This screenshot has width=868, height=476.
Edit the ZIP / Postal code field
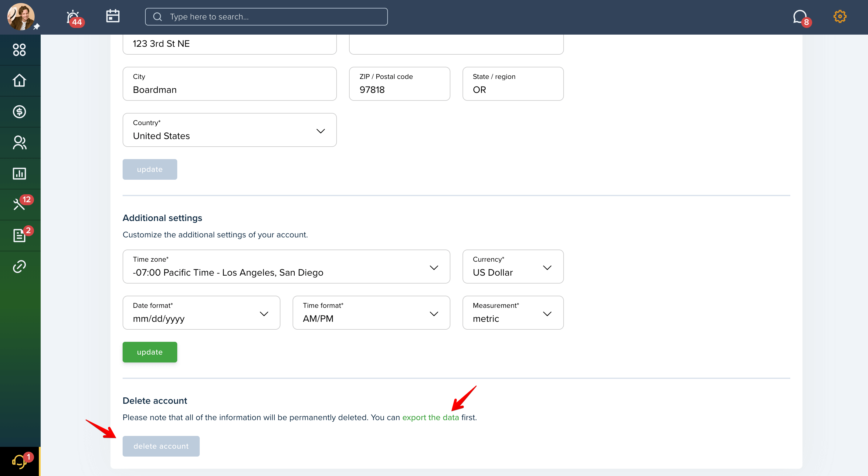point(400,83)
